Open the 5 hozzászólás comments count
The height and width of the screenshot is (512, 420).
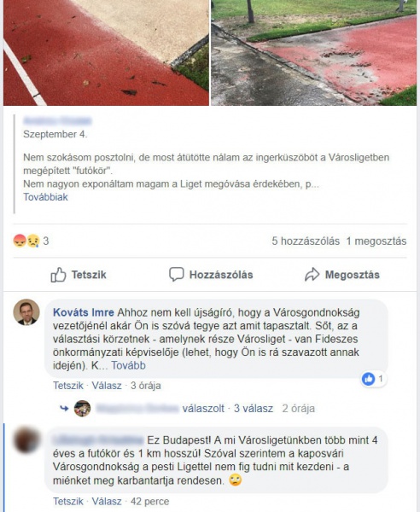pyautogui.click(x=306, y=241)
